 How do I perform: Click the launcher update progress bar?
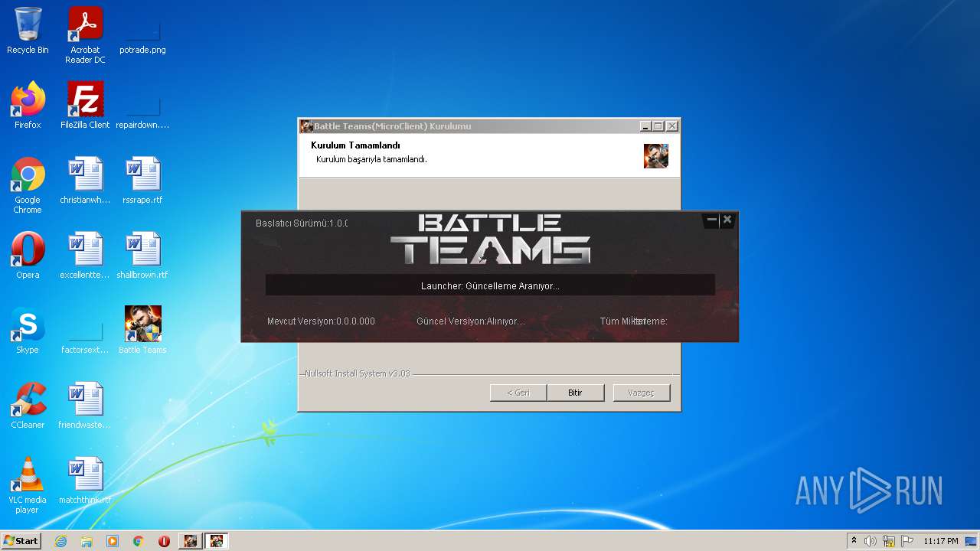(x=490, y=285)
